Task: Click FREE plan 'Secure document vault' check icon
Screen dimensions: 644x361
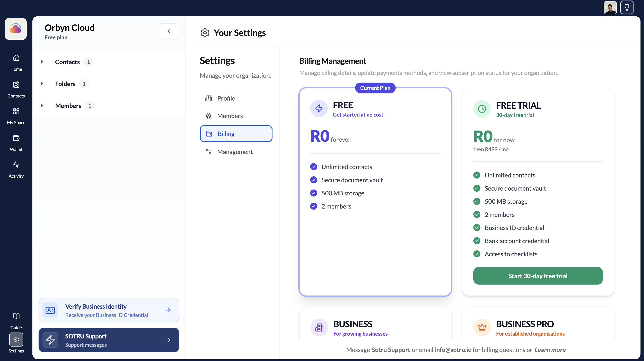Action: tap(313, 180)
